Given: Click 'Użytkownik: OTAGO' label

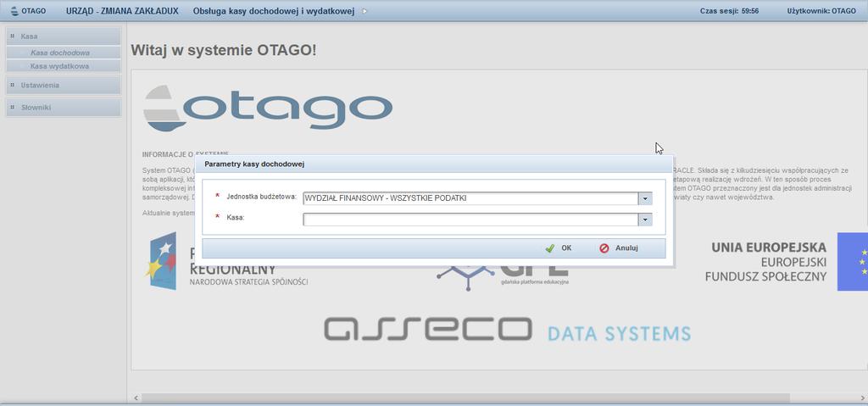Looking at the screenshot, I should [821, 11].
